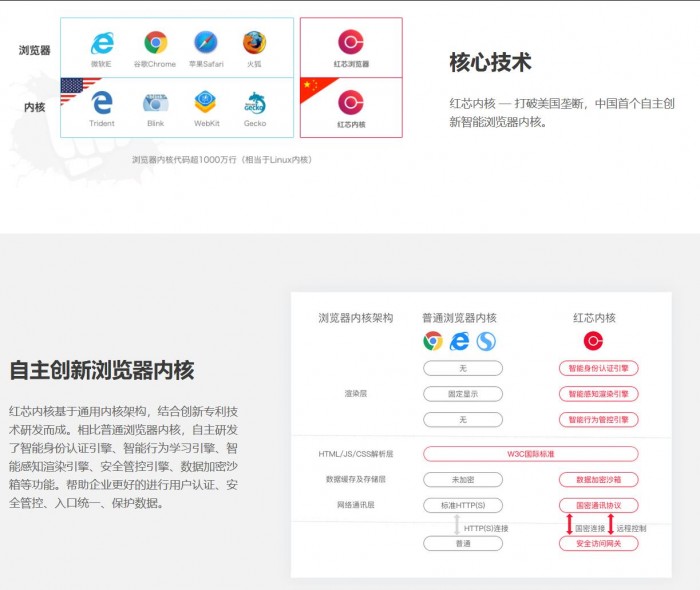Click the 核心技术 heading
The image size is (700, 590).
click(490, 62)
